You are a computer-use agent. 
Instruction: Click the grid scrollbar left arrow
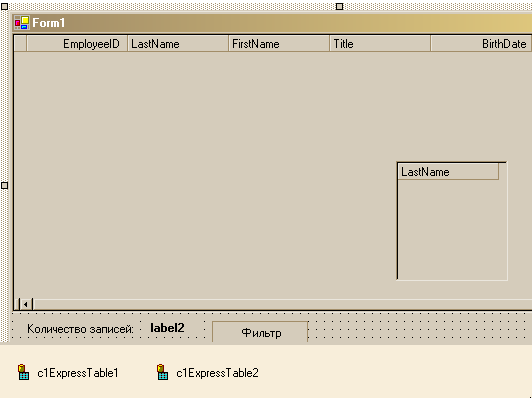click(x=26, y=304)
